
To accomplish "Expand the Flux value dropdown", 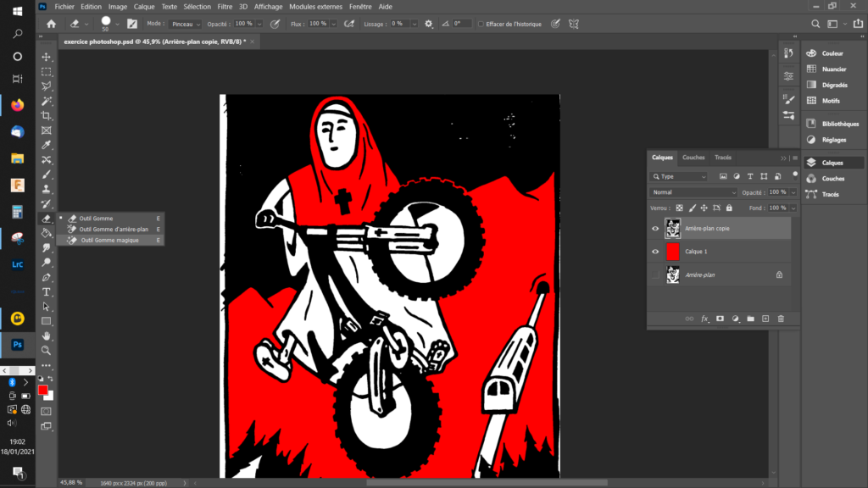I will pos(333,24).
